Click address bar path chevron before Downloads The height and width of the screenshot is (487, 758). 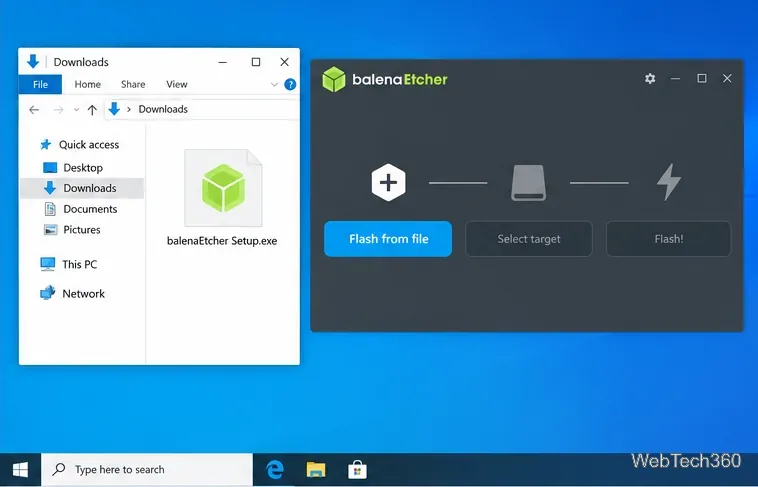click(129, 109)
